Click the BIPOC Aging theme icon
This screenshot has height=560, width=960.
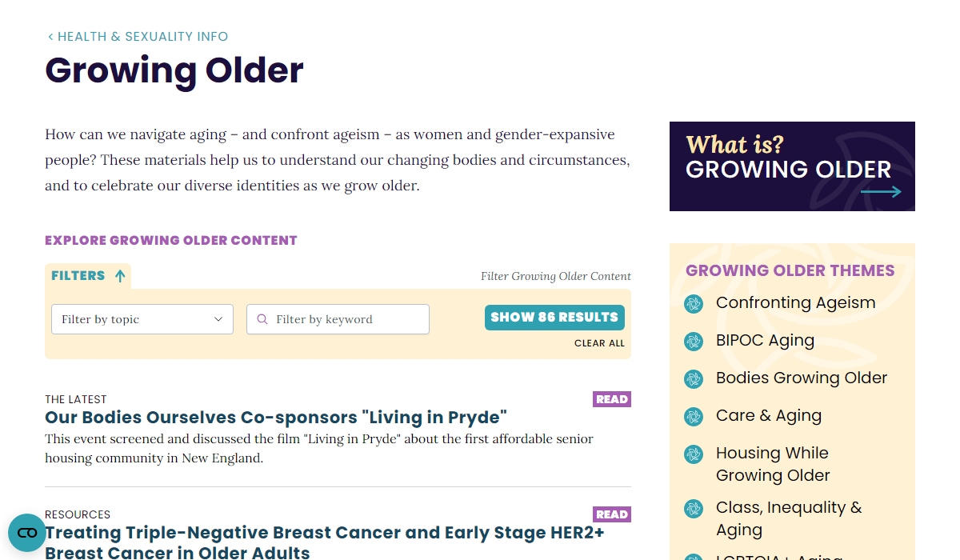[x=694, y=342]
